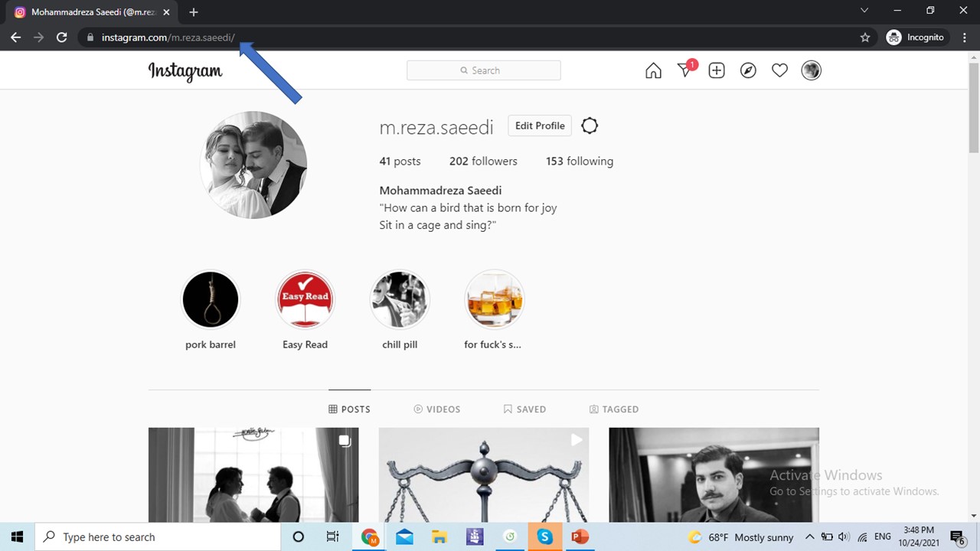980x551 pixels.
Task: View the 202 followers list
Action: click(x=483, y=161)
